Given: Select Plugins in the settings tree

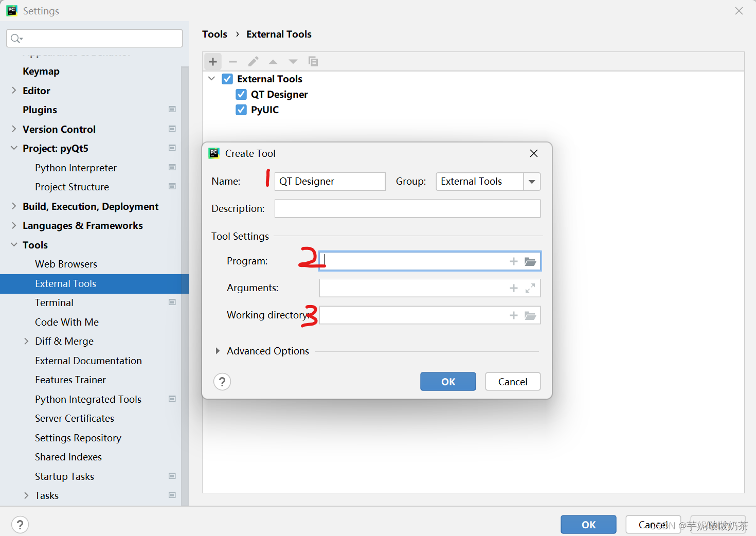Looking at the screenshot, I should pos(40,110).
